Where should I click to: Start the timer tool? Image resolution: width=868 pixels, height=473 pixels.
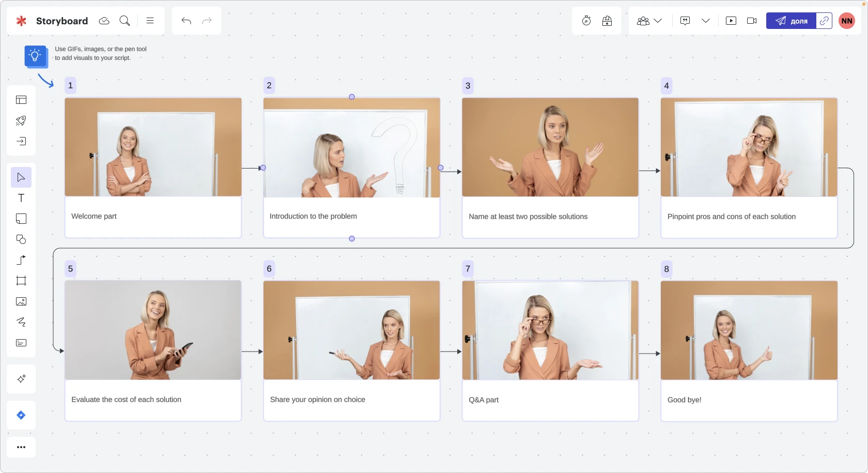[x=586, y=21]
